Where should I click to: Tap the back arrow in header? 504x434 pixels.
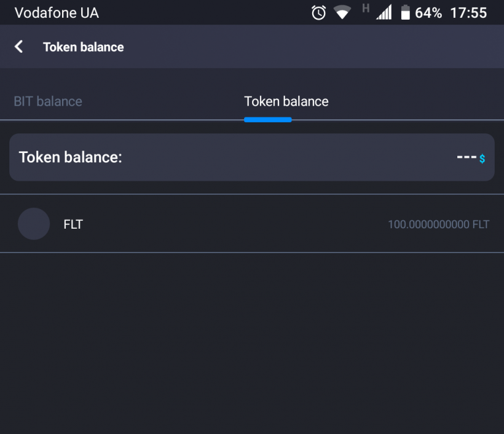[19, 47]
